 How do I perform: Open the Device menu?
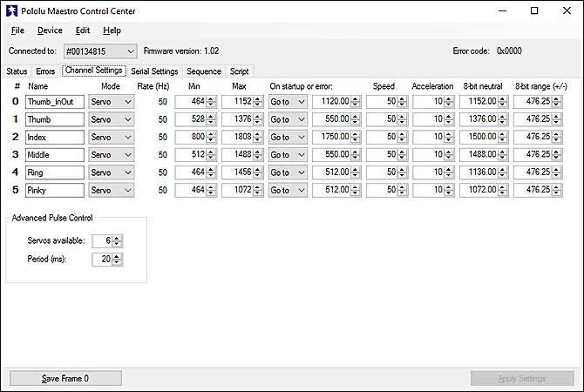point(50,30)
